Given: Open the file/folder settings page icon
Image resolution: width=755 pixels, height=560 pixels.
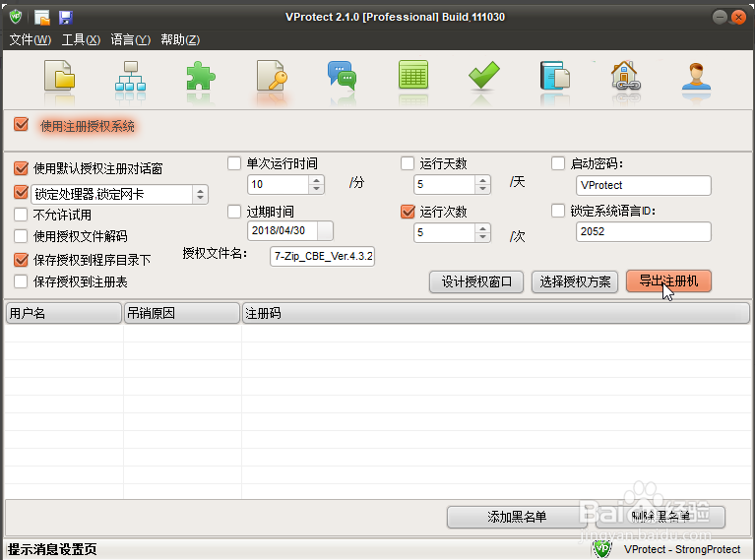Looking at the screenshot, I should (60, 76).
